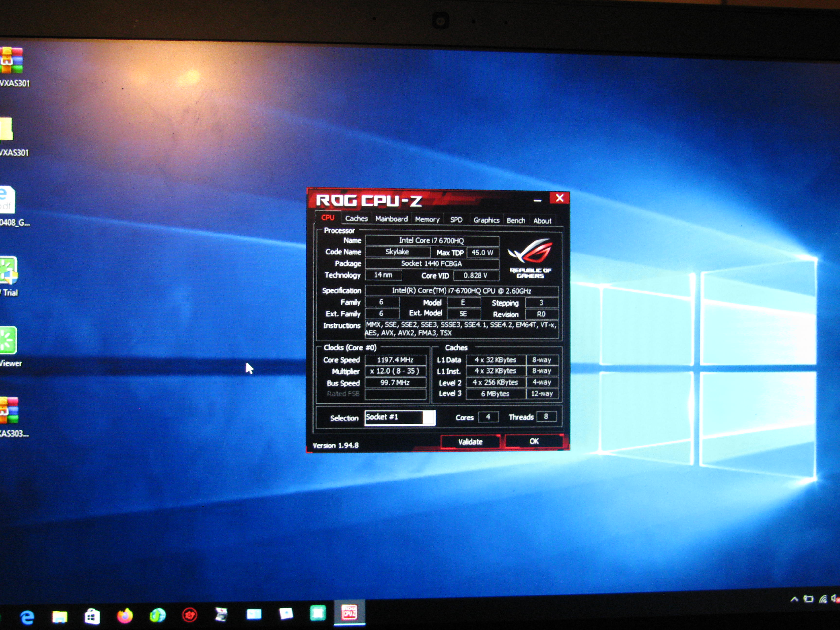840x630 pixels.
Task: Click the OK button
Action: [x=534, y=441]
